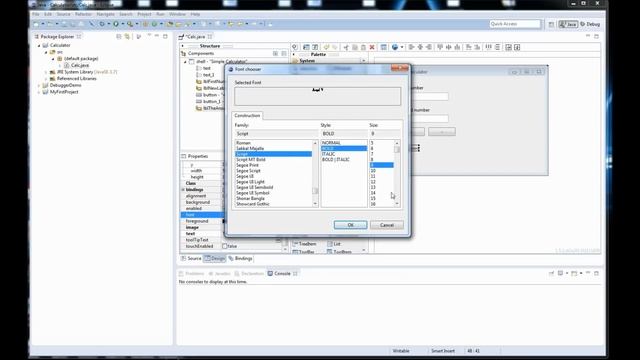The image size is (640, 360).
Task: Collapse the Calculator project node
Action: tap(39, 45)
